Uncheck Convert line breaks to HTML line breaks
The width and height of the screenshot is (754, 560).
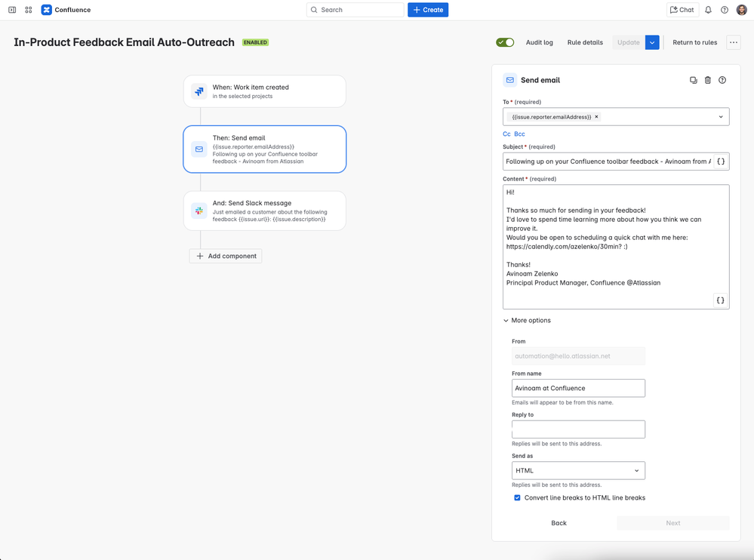click(518, 498)
